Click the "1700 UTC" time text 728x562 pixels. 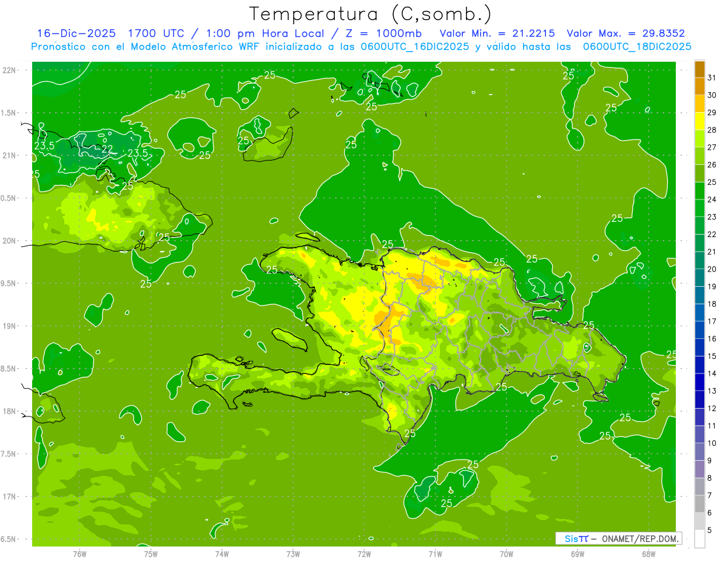pos(156,33)
